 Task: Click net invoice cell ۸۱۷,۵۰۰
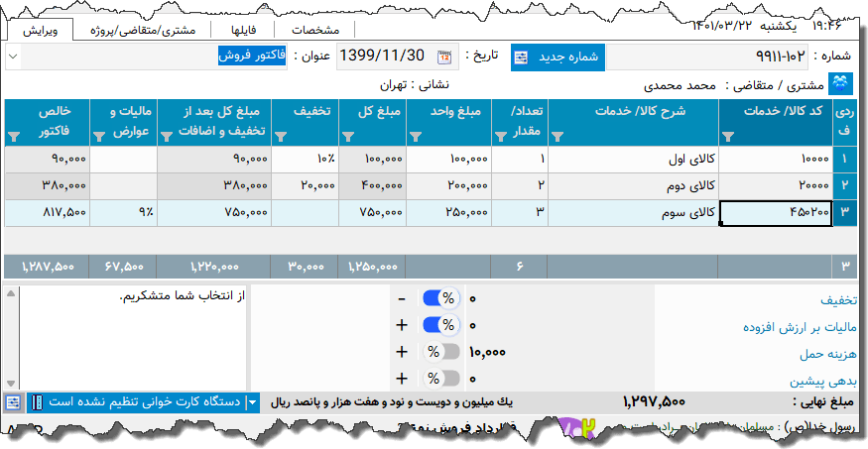pyautogui.click(x=47, y=213)
